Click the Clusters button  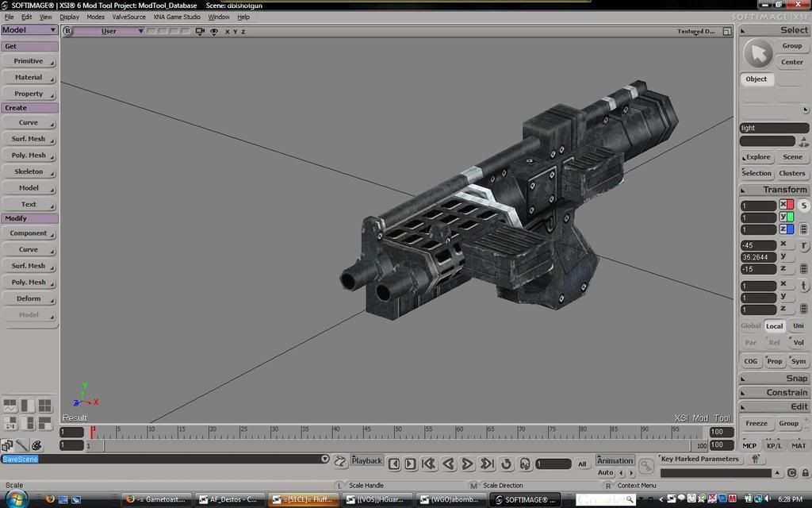pos(792,173)
